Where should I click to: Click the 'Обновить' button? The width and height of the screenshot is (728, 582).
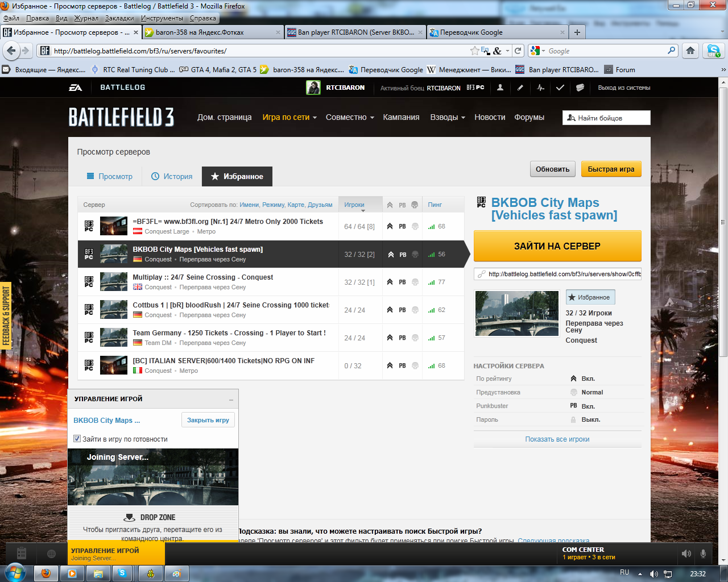tap(553, 169)
